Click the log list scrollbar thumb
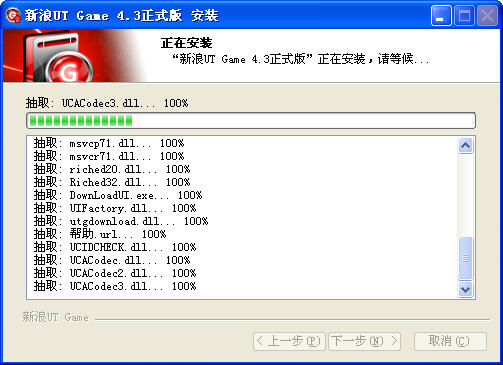The width and height of the screenshot is (503, 365). click(465, 258)
